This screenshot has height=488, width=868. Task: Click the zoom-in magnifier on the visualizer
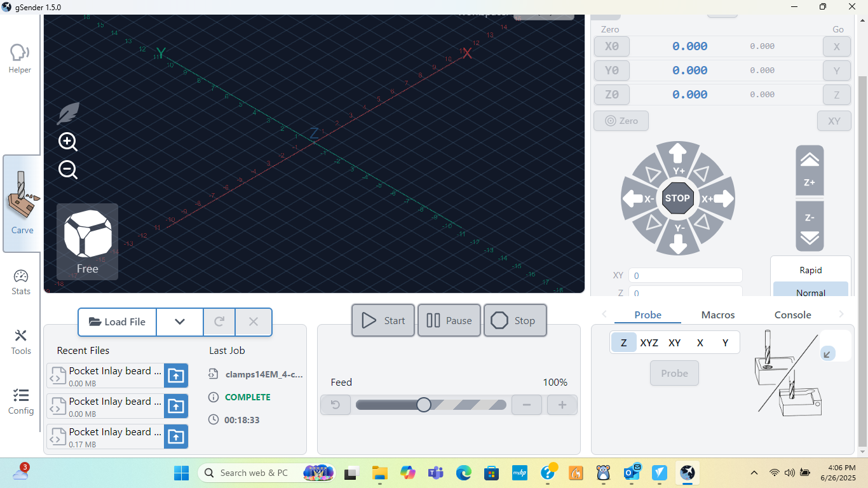click(67, 142)
